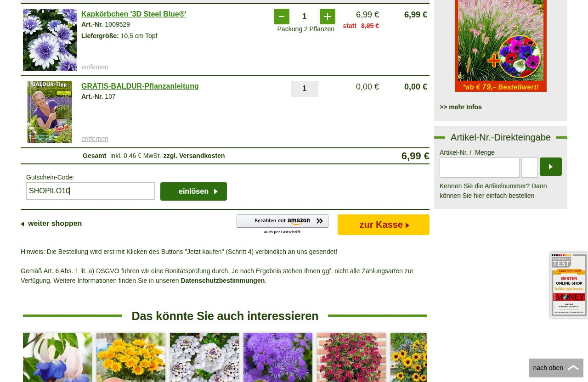The width and height of the screenshot is (588, 382).
Task: Open BALDUR-Tipp booklet thumbnail
Action: [x=50, y=112]
